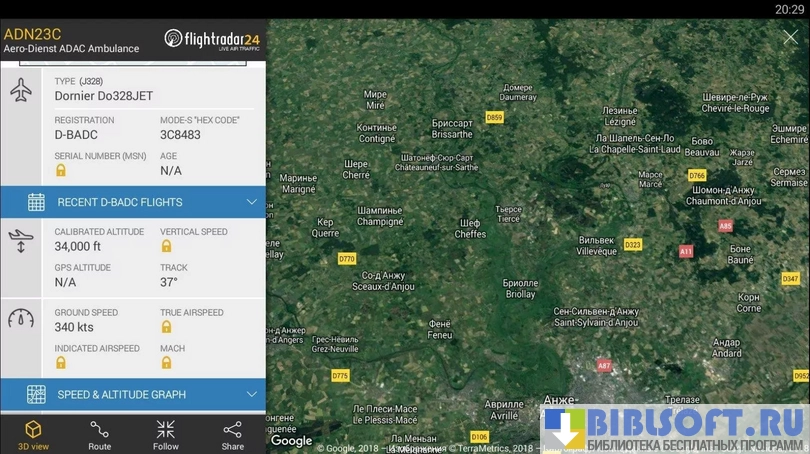Screen dimensions: 810x454
Task: Click the ADN23C flight callsign
Action: click(x=33, y=34)
